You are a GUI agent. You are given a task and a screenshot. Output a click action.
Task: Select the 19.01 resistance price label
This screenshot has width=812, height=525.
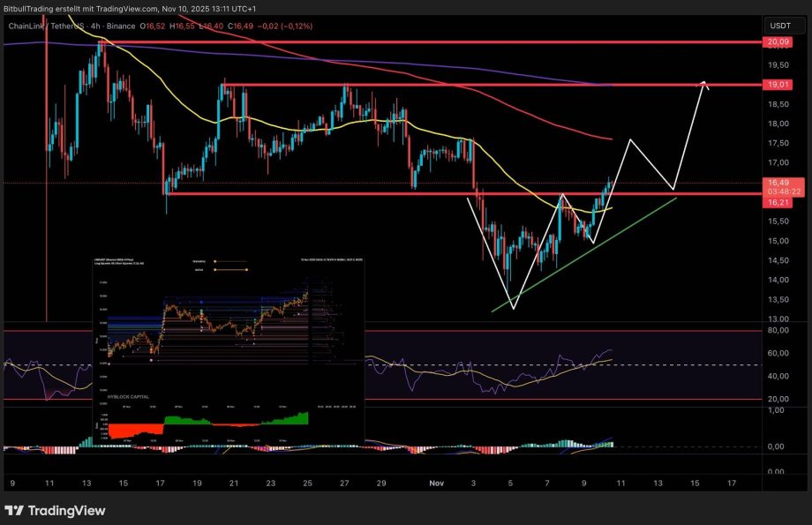tap(777, 84)
